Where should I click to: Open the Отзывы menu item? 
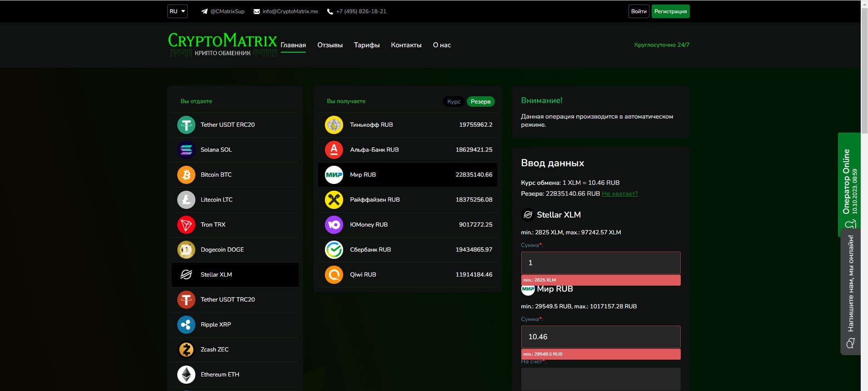tap(330, 45)
